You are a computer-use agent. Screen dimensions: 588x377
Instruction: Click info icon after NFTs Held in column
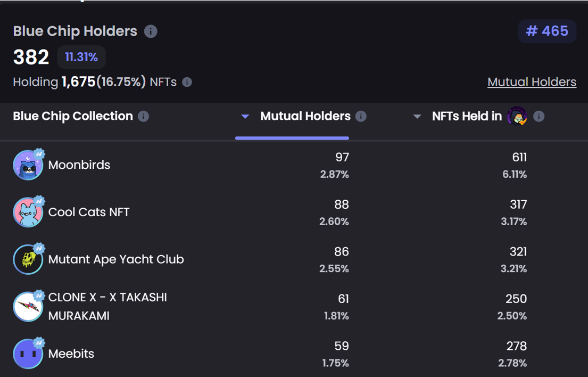pos(539,116)
